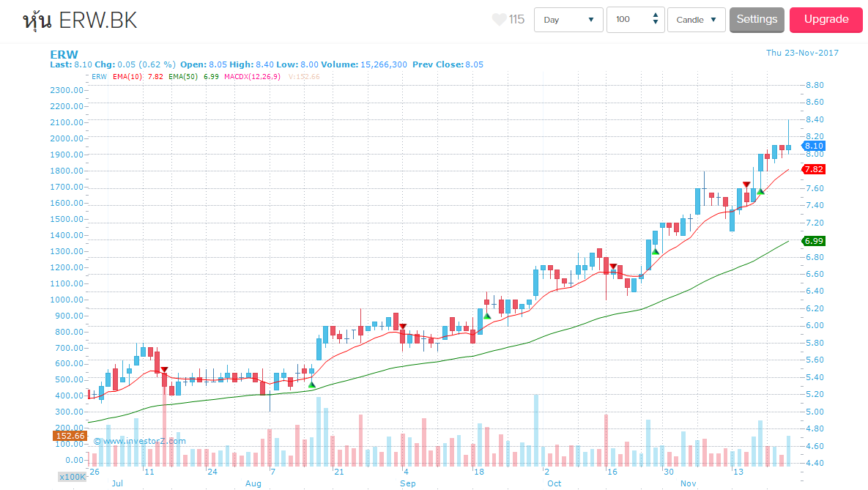Click the High: 8.40 value
868x490 pixels.
[x=251, y=64]
